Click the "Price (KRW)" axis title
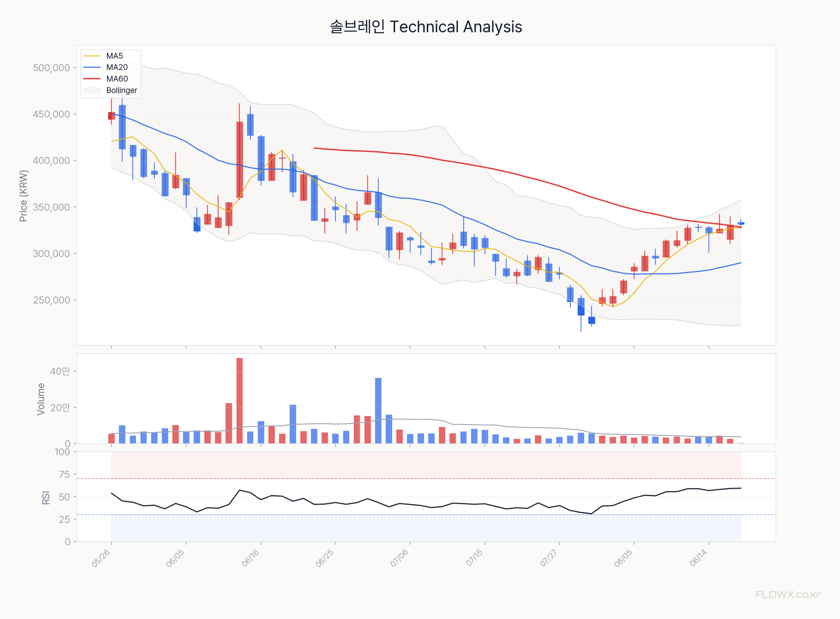840x619 pixels. pos(23,196)
